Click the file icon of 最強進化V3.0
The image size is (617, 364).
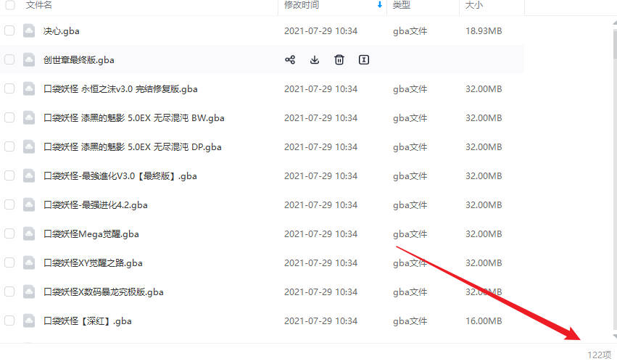[29, 176]
